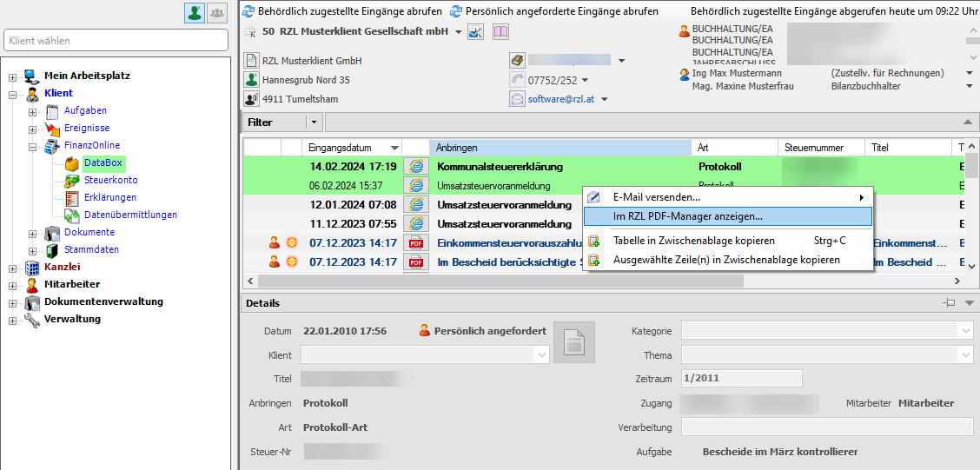
Task: Choose 'Im RZL PDF-Manager anzeigen...' menu entry
Action: pos(688,216)
